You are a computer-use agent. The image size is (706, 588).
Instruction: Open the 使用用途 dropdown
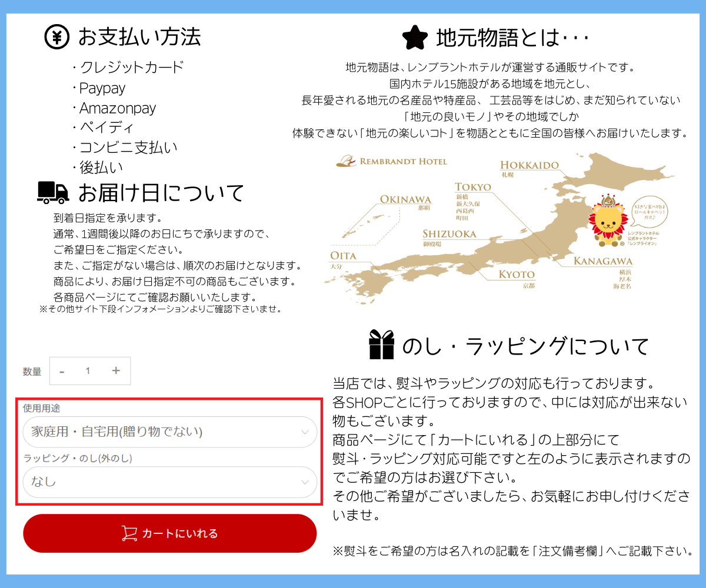tap(169, 432)
